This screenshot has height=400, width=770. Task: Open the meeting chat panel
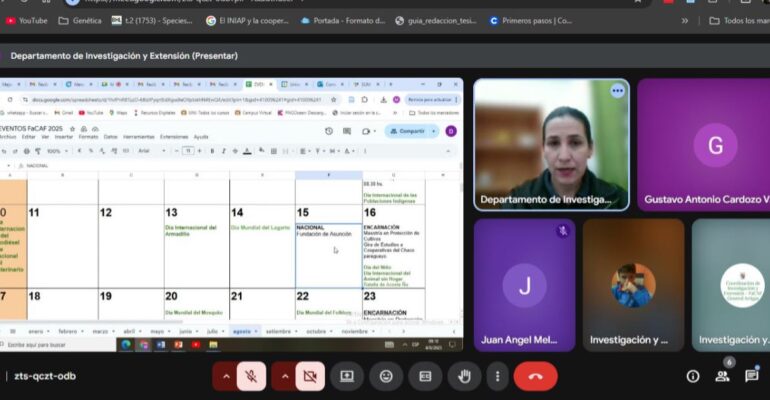tap(751, 376)
